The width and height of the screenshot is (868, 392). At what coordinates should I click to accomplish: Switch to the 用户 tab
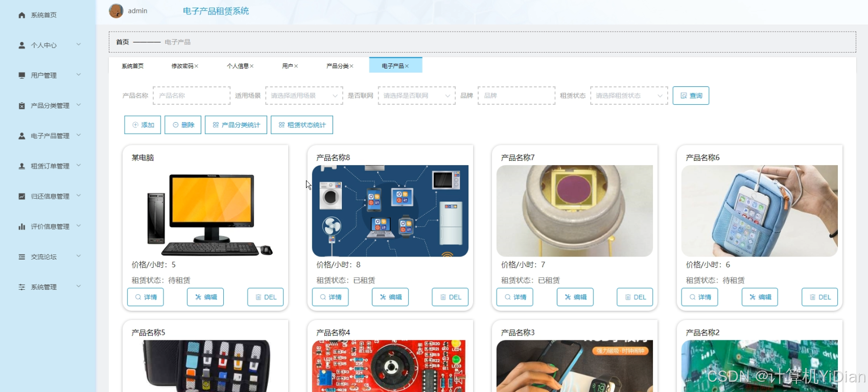point(290,66)
